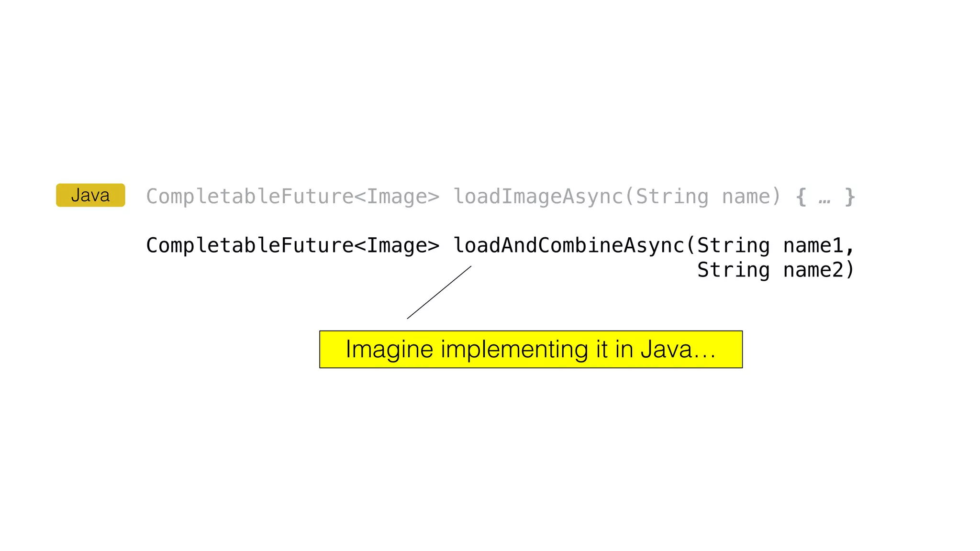Click the gray opening curly brace

click(x=801, y=197)
